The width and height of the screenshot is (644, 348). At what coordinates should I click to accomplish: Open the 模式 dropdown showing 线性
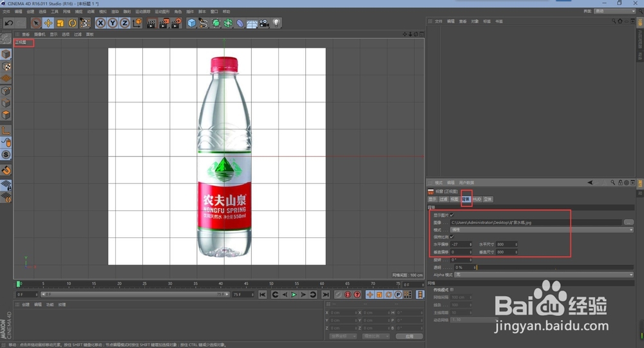(542, 230)
